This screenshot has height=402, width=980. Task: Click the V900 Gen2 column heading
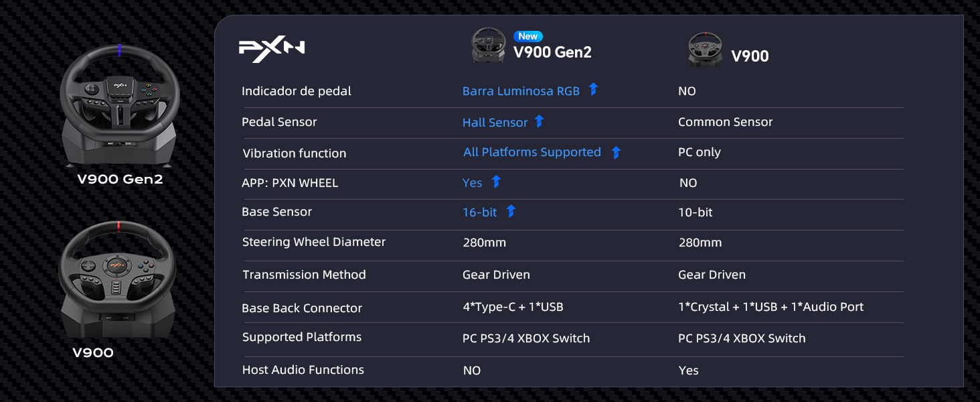(x=552, y=52)
